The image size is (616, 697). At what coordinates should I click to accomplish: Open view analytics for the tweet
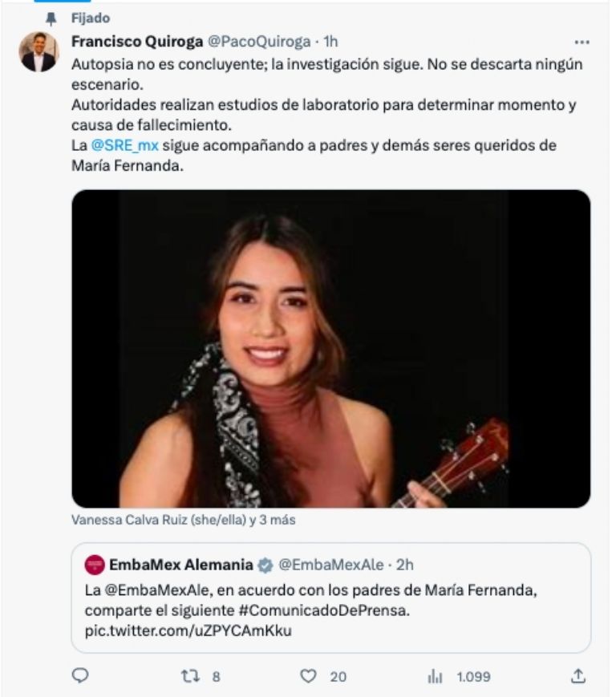pyautogui.click(x=434, y=678)
